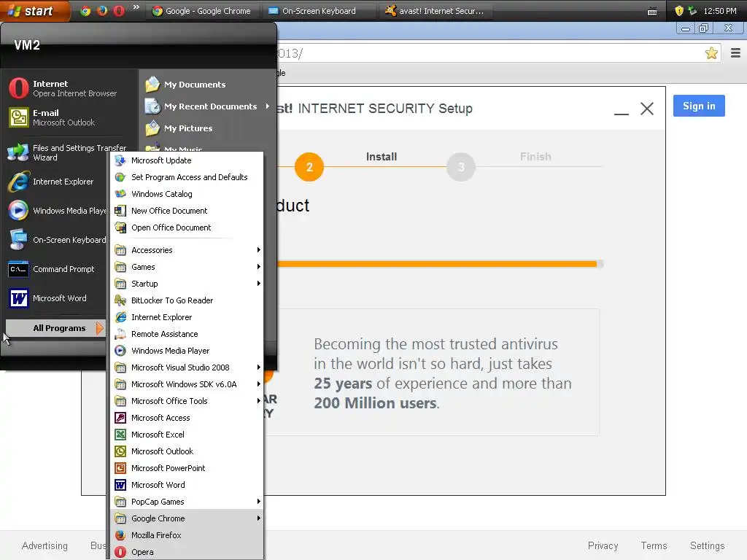This screenshot has width=747, height=560.
Task: Open Opera Internet Browser from Start menu
Action: [63, 88]
